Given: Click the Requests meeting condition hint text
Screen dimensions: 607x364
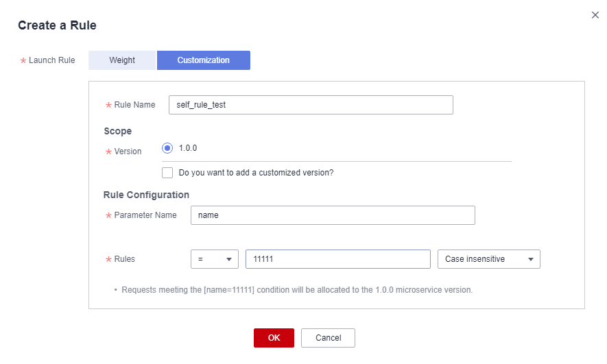Looking at the screenshot, I should [x=297, y=290].
